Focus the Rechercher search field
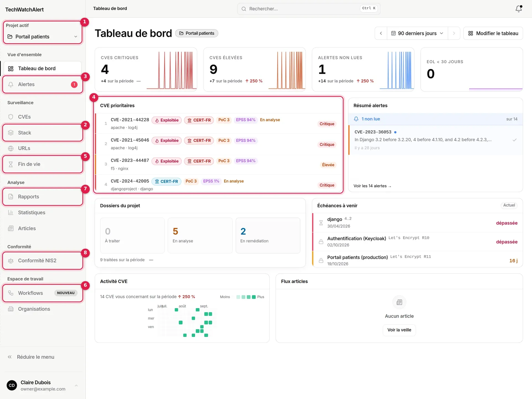Viewport: 532px width, 399px height. (x=309, y=9)
